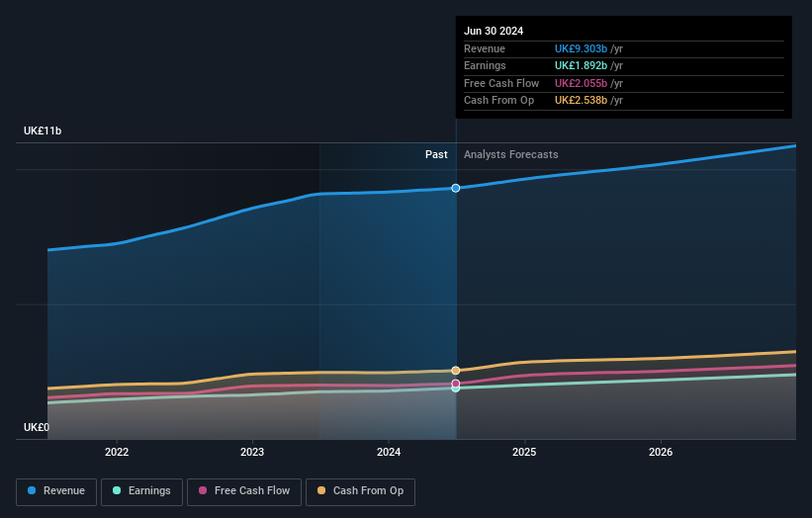Select the 2023 x-axis label
Image resolution: width=812 pixels, height=518 pixels.
(x=252, y=452)
